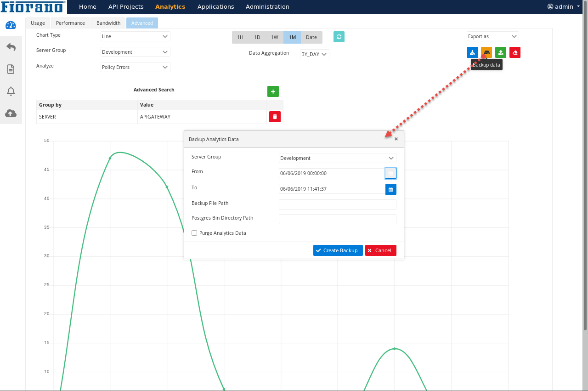Go to the Home menu
588x391 pixels.
coord(88,6)
